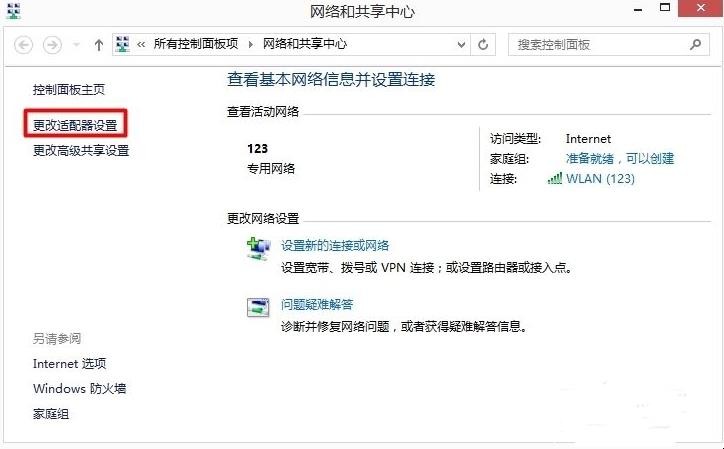Open Internet 选项 link
The image size is (724, 449).
click(x=69, y=364)
